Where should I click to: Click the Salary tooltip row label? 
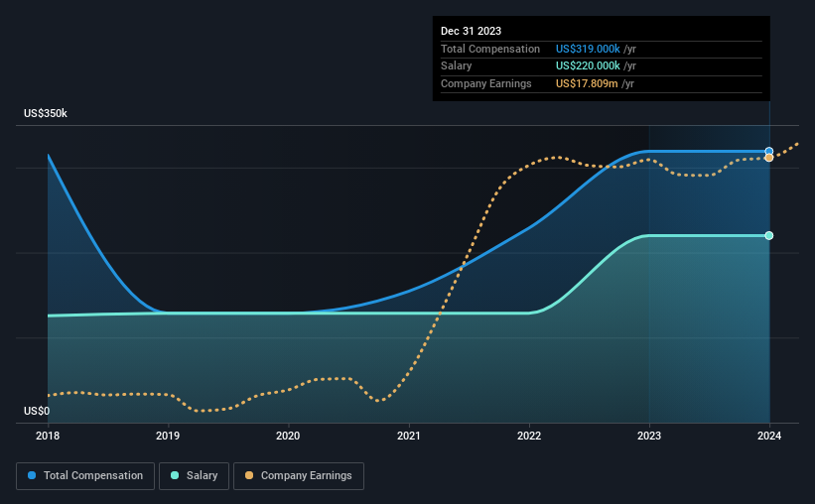[x=457, y=66]
